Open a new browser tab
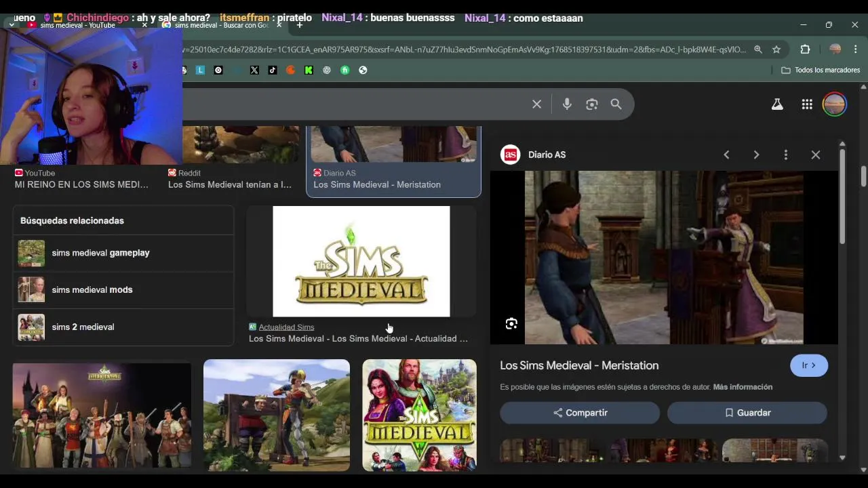 (x=300, y=25)
